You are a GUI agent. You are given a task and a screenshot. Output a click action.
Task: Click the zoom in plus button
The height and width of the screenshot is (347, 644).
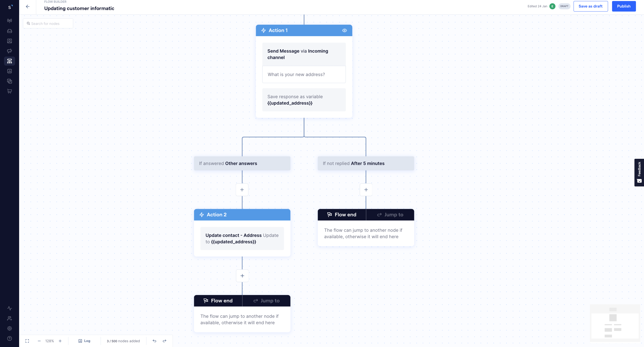point(59,341)
